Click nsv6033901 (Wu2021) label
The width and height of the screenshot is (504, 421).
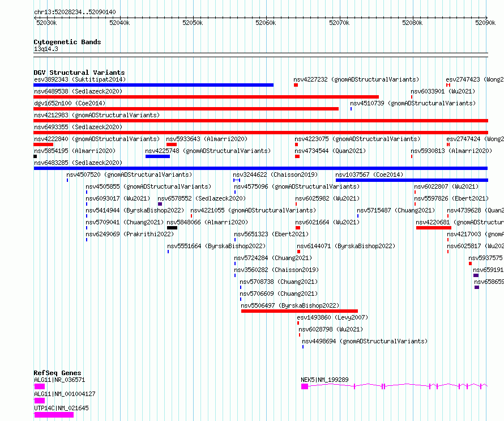[x=443, y=91]
